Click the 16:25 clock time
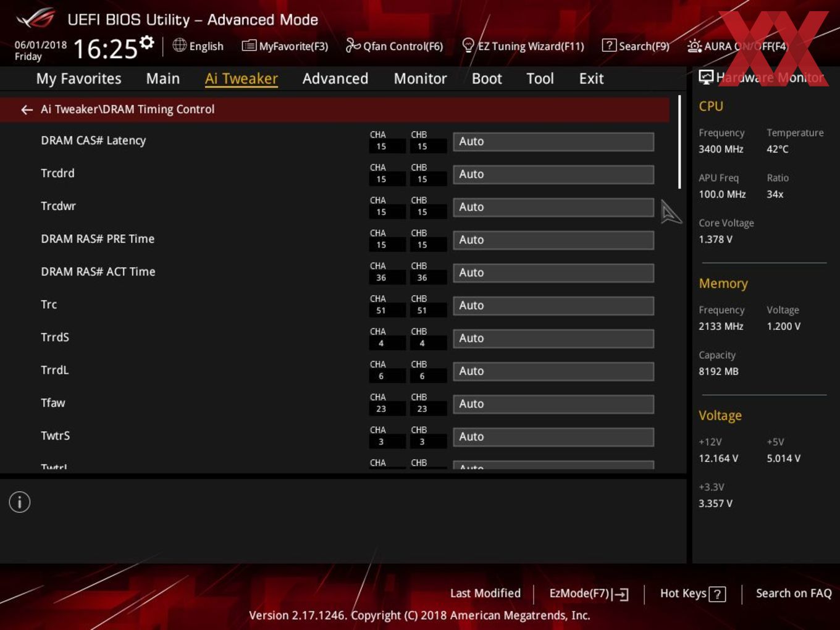Viewport: 840px width, 630px height. [106, 49]
